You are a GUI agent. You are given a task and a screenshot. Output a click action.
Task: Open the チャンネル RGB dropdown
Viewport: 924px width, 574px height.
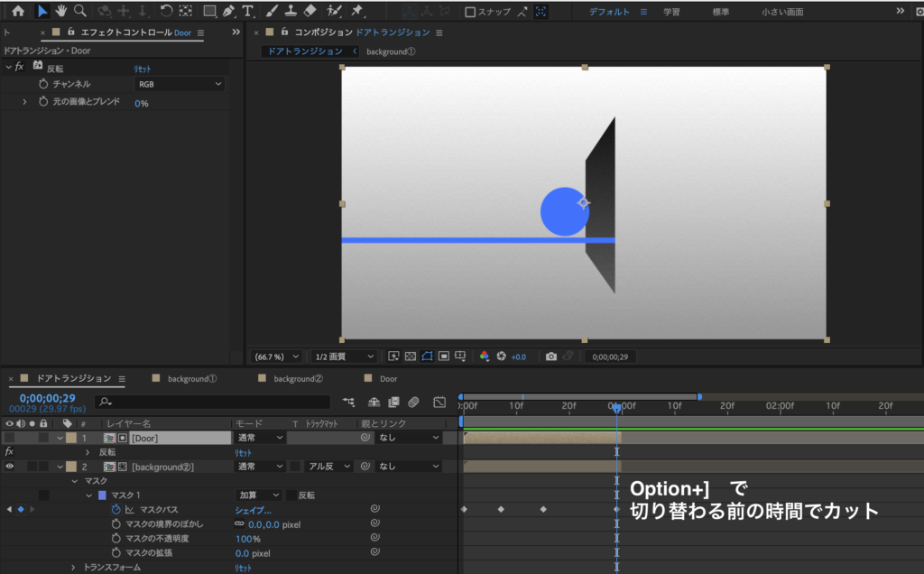click(180, 84)
